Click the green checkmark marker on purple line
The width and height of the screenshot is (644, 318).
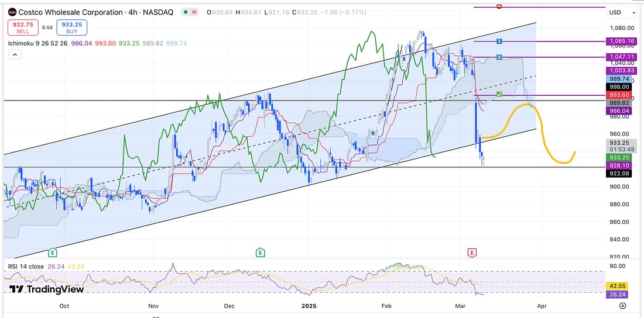click(x=499, y=94)
